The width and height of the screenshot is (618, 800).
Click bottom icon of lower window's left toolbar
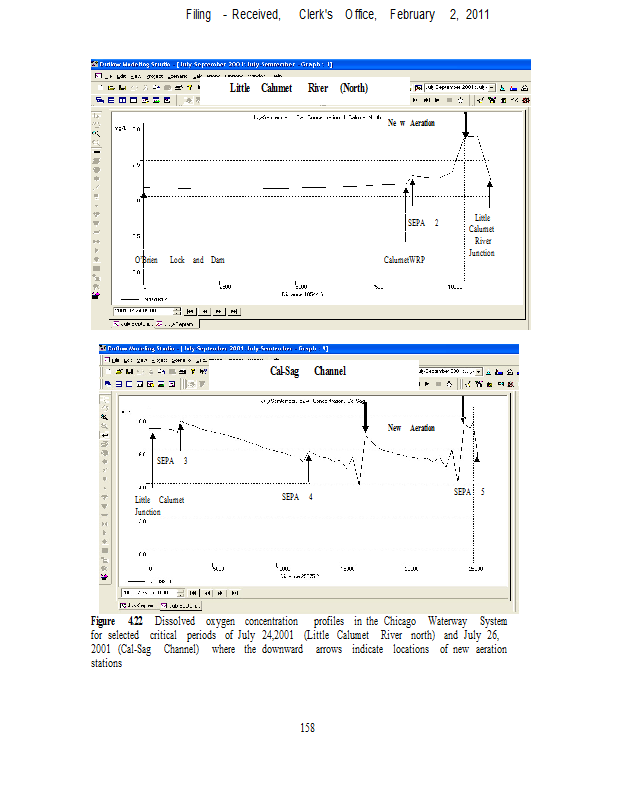pyautogui.click(x=103, y=577)
